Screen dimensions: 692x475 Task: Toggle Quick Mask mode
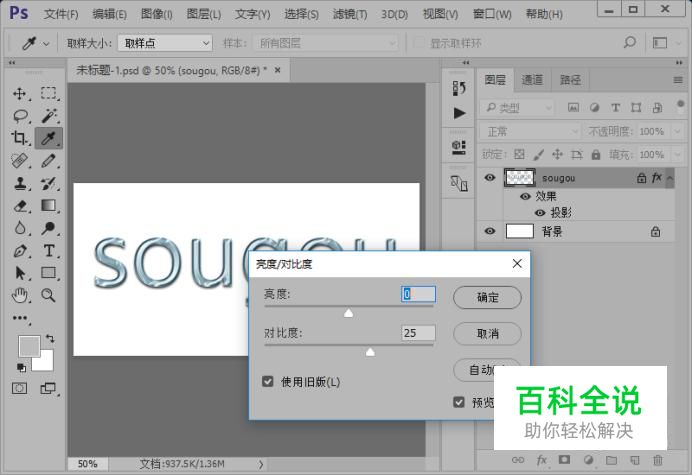click(x=19, y=388)
